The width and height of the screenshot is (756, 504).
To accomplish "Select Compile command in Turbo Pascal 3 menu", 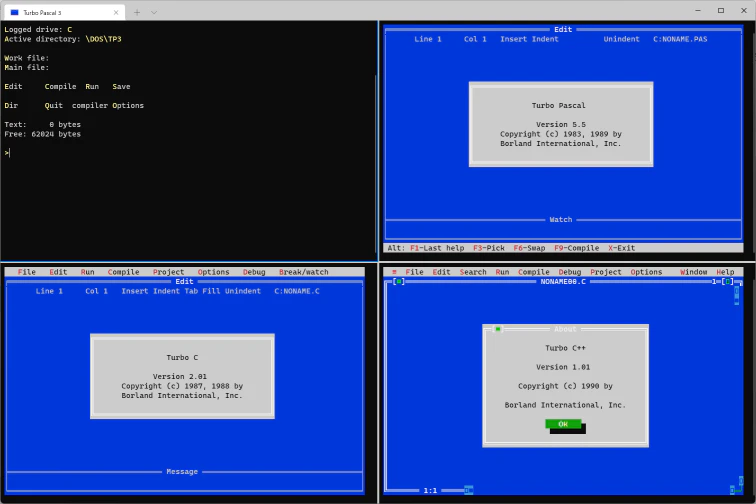I will click(x=60, y=86).
